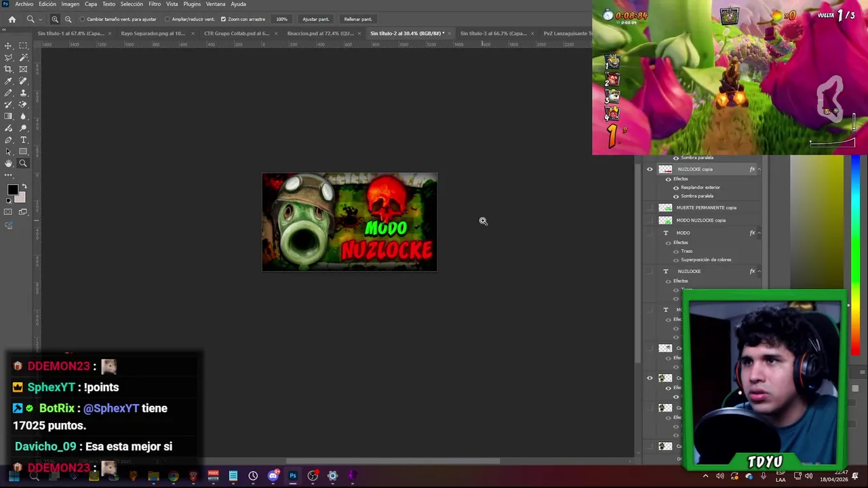868x488 pixels.
Task: Open the Edit Toolbar three-dots menu
Action: tap(8, 176)
